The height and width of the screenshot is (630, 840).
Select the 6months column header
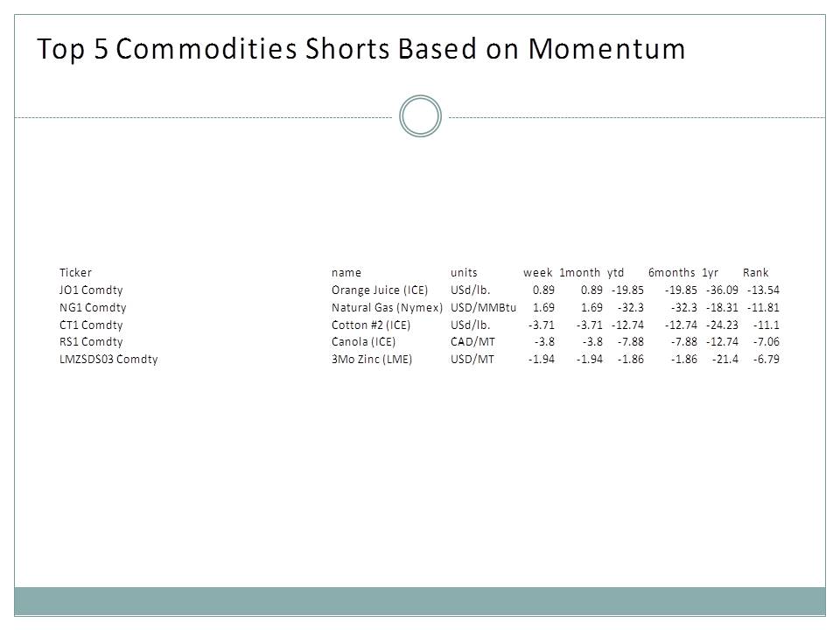click(671, 273)
